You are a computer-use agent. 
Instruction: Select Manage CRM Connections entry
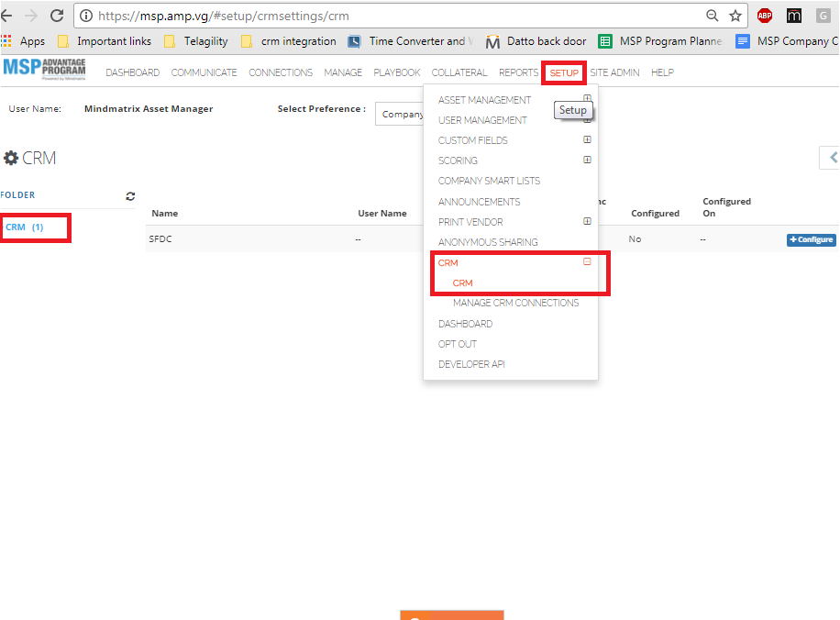click(515, 303)
